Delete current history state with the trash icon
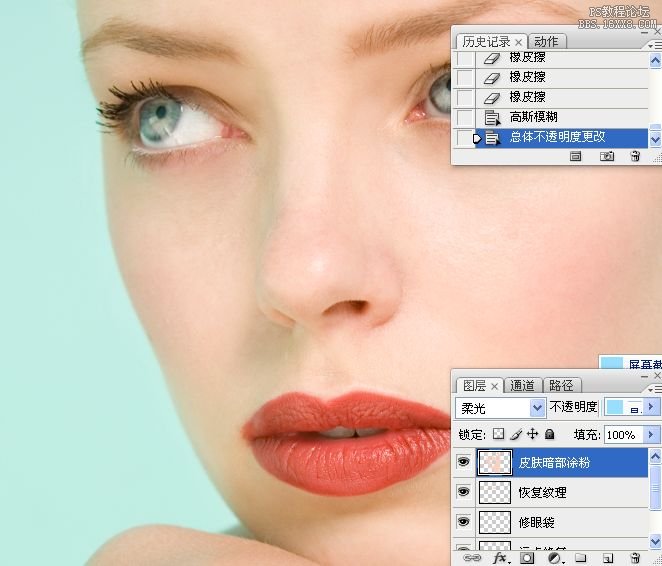The image size is (662, 566). point(635,157)
